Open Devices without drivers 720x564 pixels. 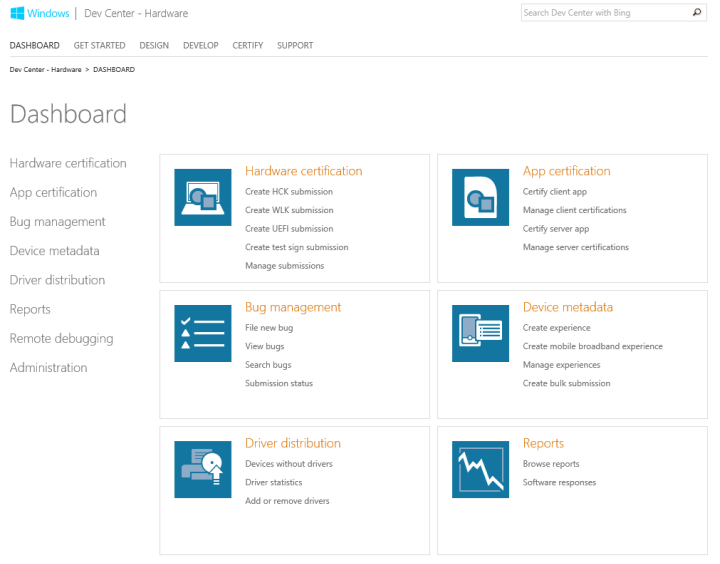coord(289,464)
